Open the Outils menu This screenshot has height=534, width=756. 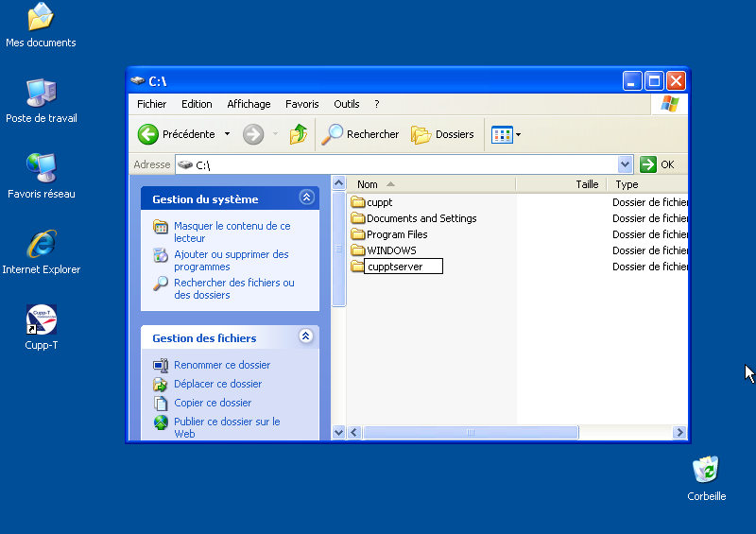click(347, 104)
